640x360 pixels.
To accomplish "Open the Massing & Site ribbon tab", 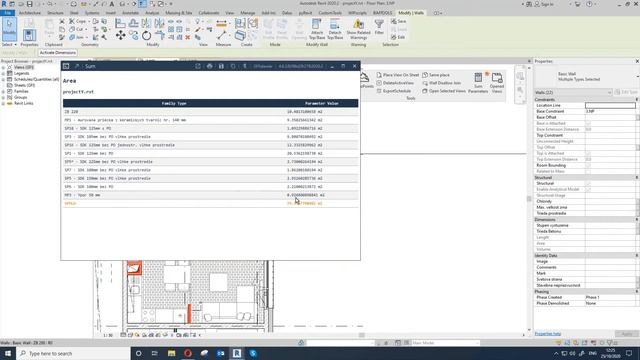I will click(179, 13).
